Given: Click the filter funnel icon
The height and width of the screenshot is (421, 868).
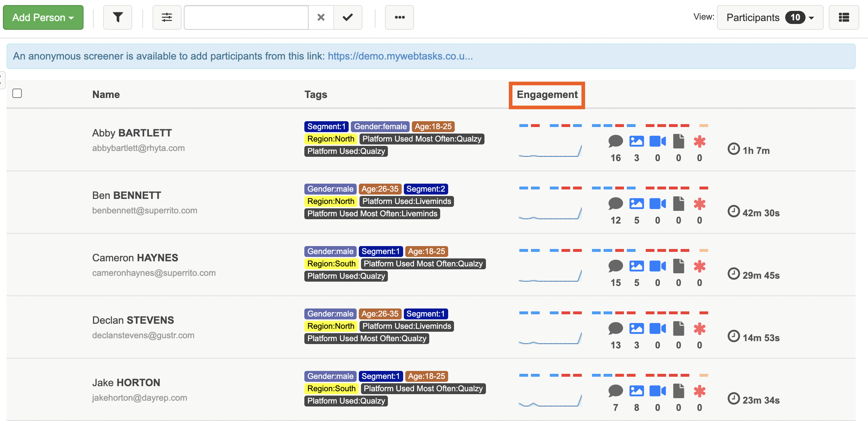Looking at the screenshot, I should (x=118, y=17).
